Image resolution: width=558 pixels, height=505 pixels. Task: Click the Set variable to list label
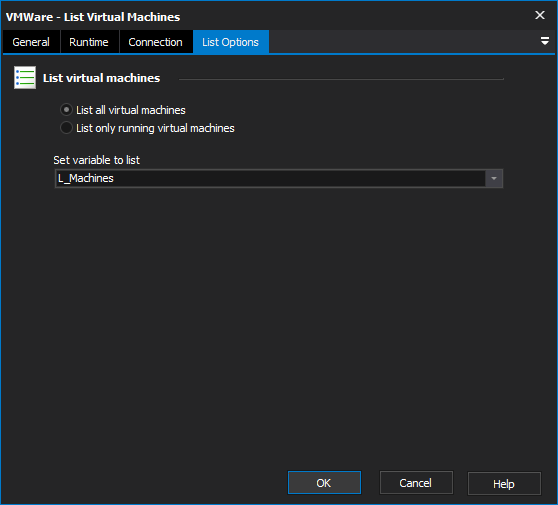pyautogui.click(x=96, y=160)
